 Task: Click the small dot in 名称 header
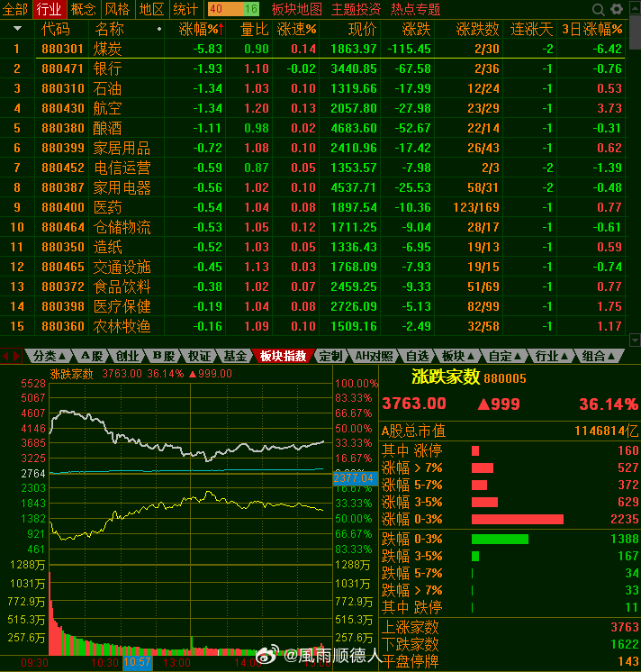coord(159,29)
